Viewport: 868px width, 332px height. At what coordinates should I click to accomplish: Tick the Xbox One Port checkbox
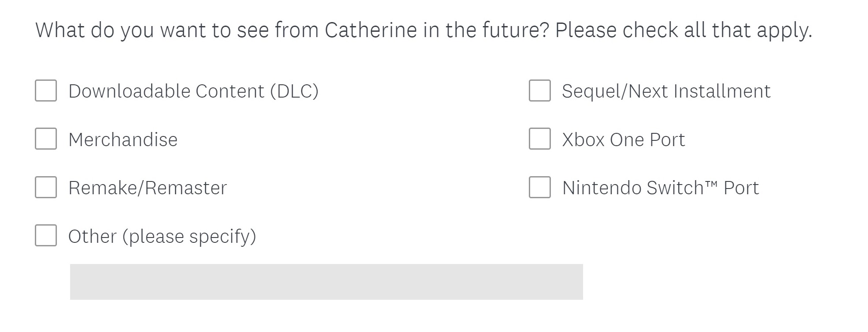[x=539, y=139]
